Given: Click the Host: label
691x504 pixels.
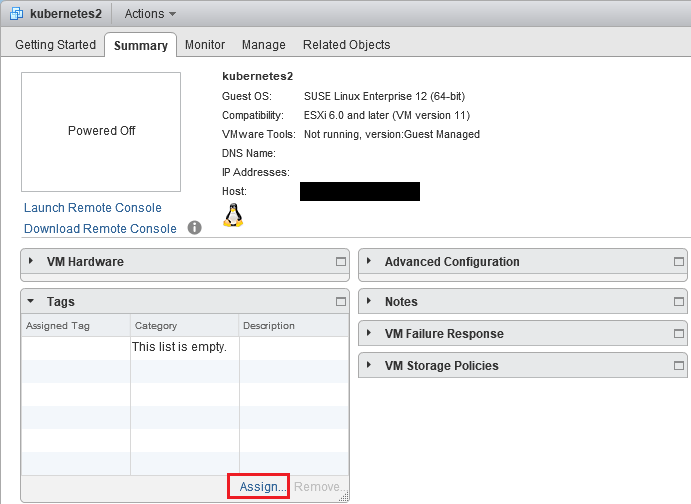Looking at the screenshot, I should pyautogui.click(x=234, y=191).
